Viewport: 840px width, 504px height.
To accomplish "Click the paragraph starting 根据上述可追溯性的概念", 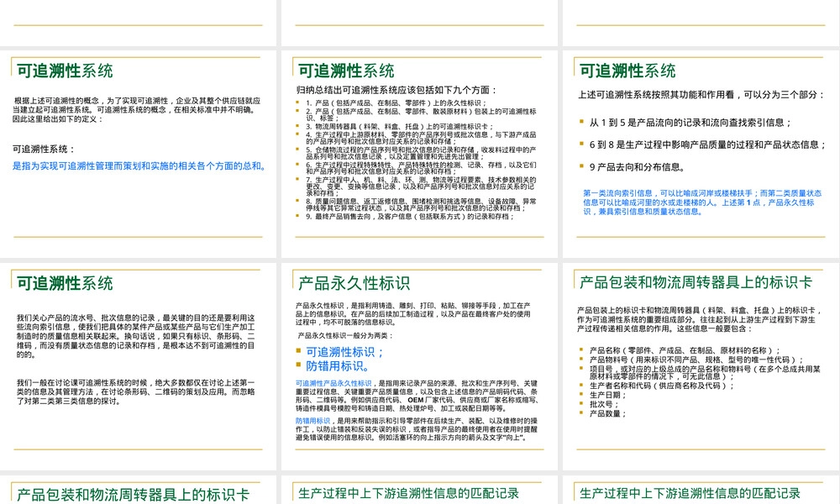I will point(137,110).
